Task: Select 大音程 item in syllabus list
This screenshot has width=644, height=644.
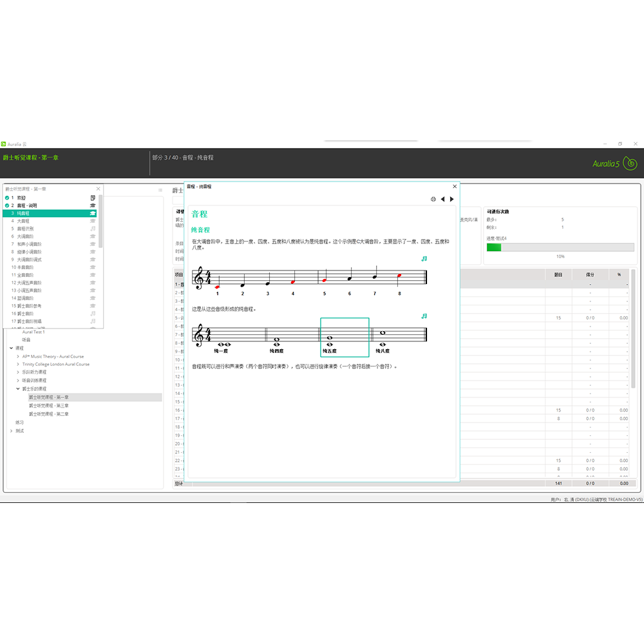Action: coord(23,221)
